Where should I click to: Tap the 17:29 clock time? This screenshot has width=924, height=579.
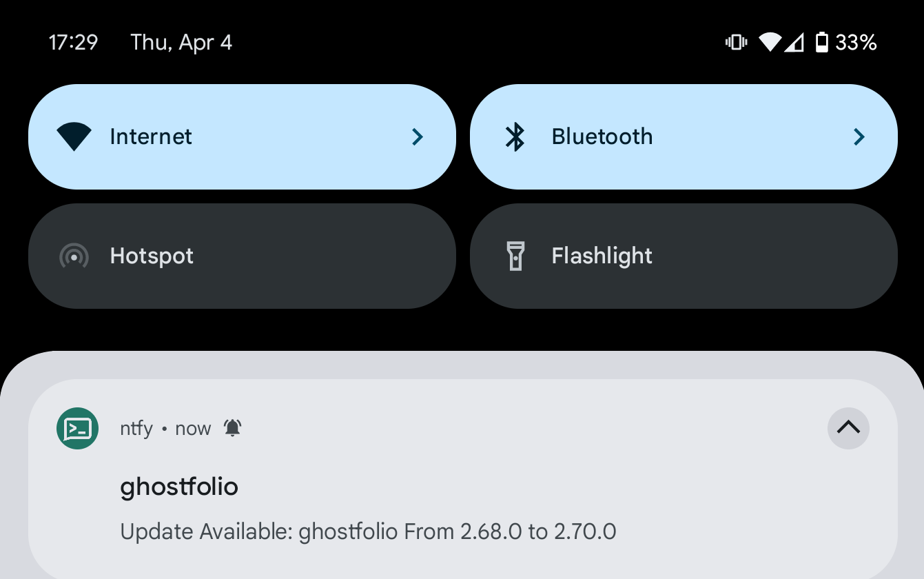pos(73,43)
